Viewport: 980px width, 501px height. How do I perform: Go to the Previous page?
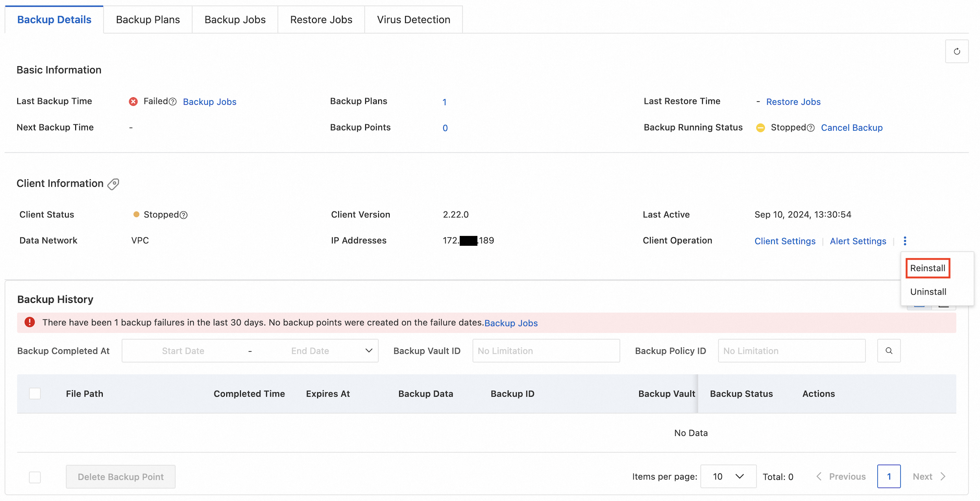point(841,477)
